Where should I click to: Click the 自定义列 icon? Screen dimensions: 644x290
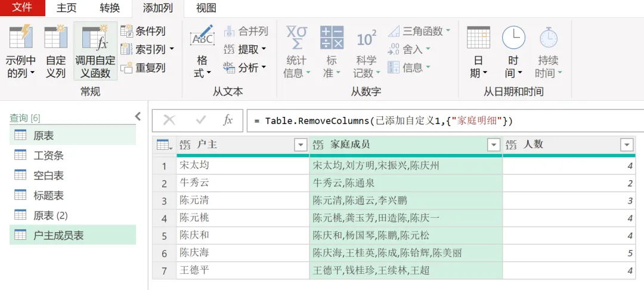coord(56,37)
